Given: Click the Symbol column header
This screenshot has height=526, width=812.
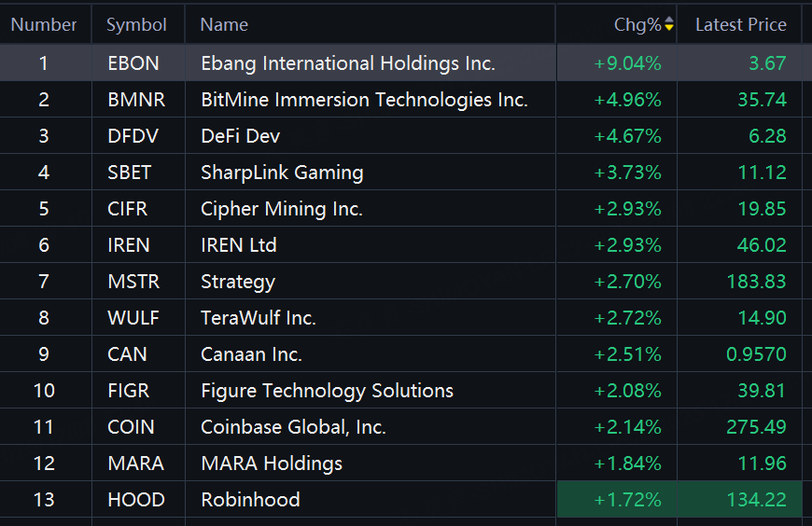Looking at the screenshot, I should [136, 25].
